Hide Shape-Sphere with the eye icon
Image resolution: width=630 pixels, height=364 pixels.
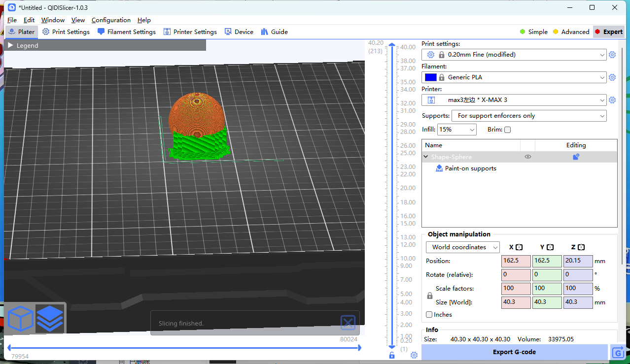pos(527,157)
